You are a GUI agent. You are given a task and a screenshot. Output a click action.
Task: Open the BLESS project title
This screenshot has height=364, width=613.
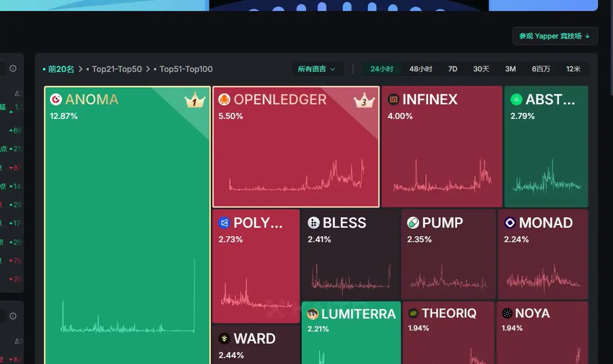pyautogui.click(x=344, y=223)
